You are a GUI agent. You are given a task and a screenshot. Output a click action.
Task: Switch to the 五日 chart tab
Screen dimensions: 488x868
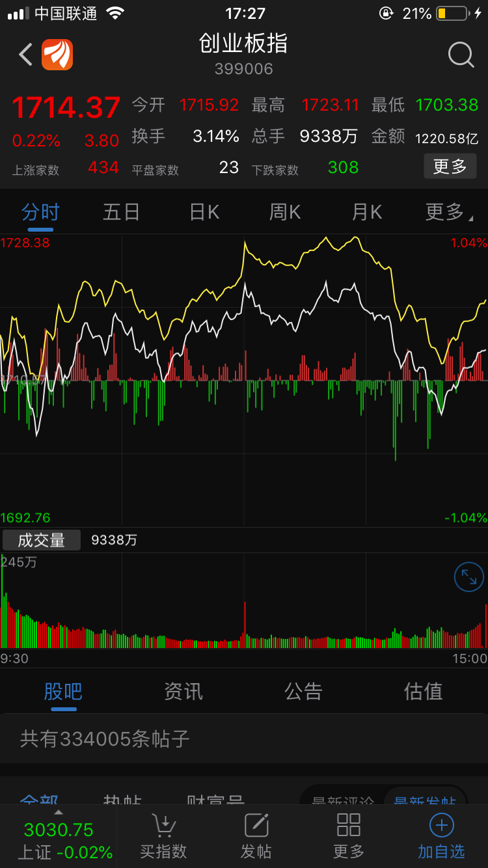[122, 212]
